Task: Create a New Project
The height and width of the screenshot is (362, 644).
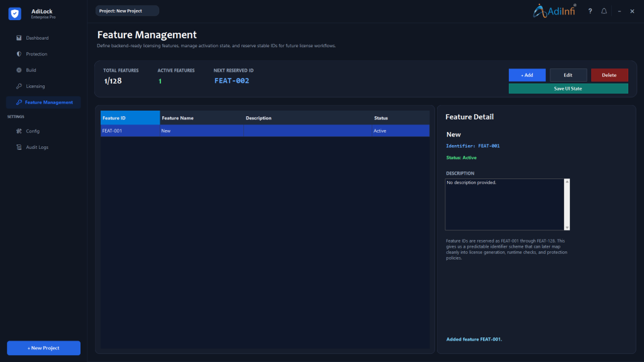Action: point(43,348)
